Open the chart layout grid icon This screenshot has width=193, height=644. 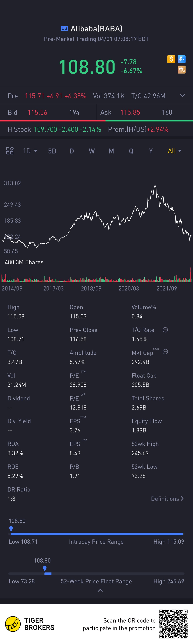coord(10,151)
